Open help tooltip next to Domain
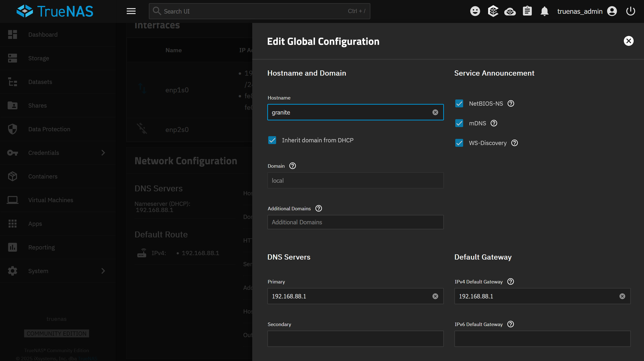 click(x=292, y=166)
